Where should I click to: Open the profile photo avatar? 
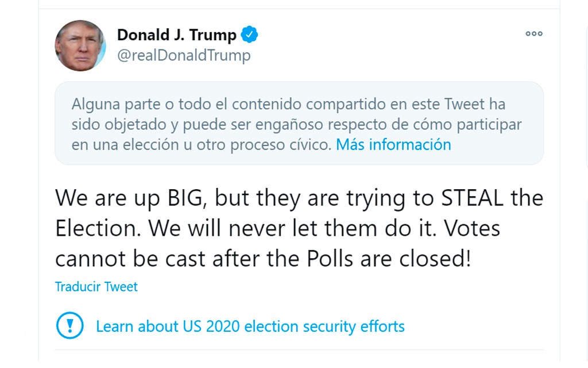(x=80, y=45)
